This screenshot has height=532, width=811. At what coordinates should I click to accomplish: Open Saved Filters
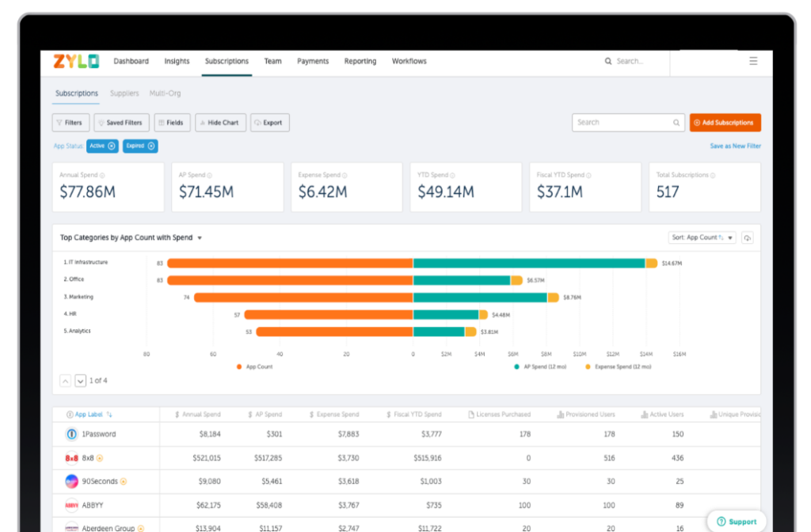120,122
